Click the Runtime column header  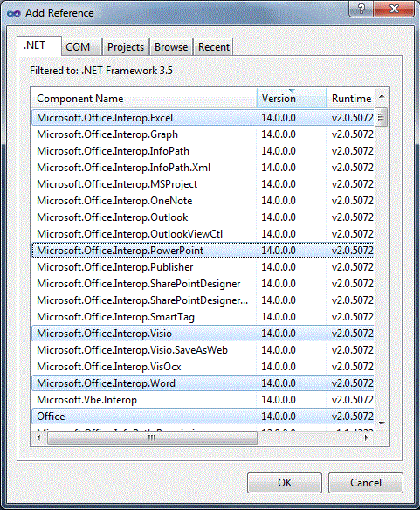(x=351, y=98)
